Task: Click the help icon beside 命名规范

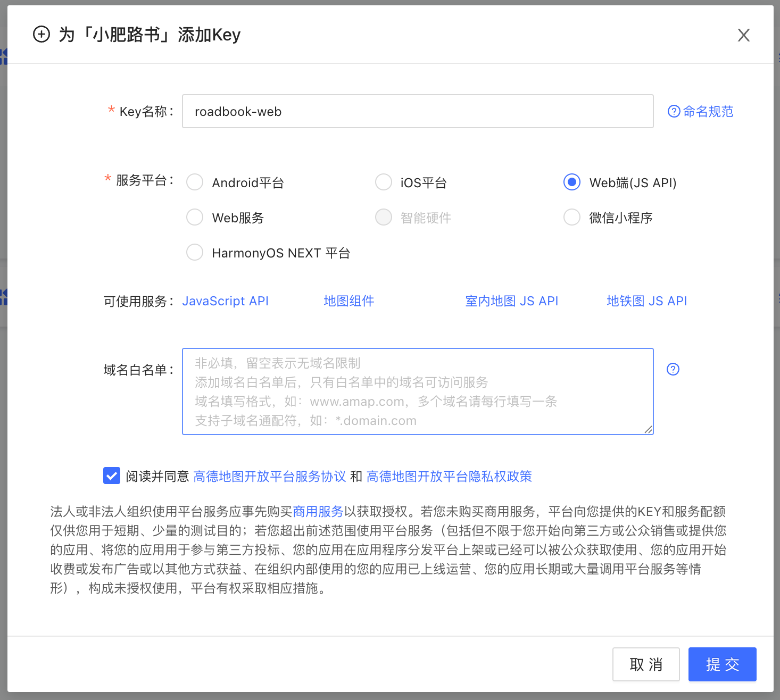Action: [674, 111]
